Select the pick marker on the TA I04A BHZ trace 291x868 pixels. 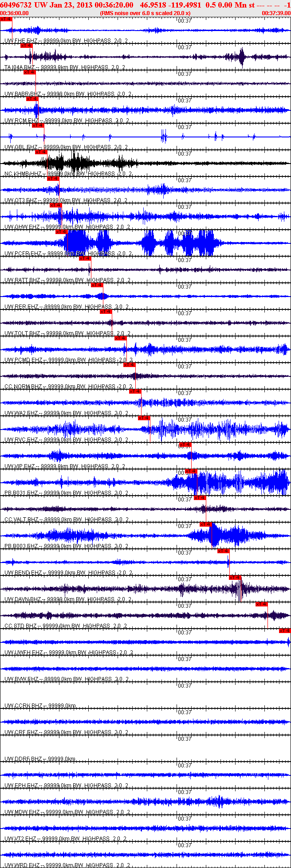click(27, 46)
